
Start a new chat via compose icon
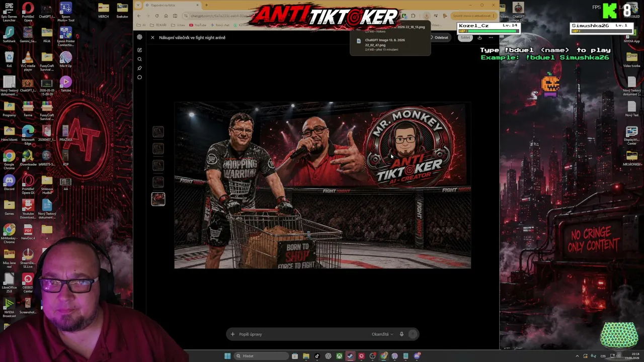pos(139,50)
